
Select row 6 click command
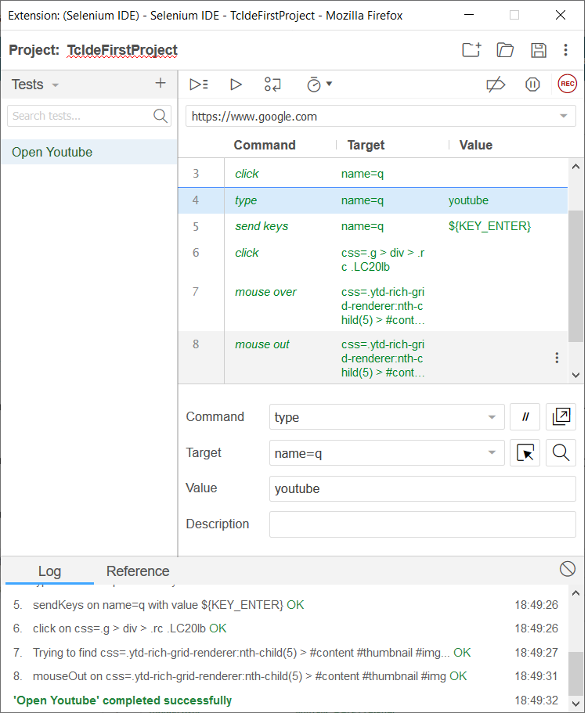(x=373, y=260)
